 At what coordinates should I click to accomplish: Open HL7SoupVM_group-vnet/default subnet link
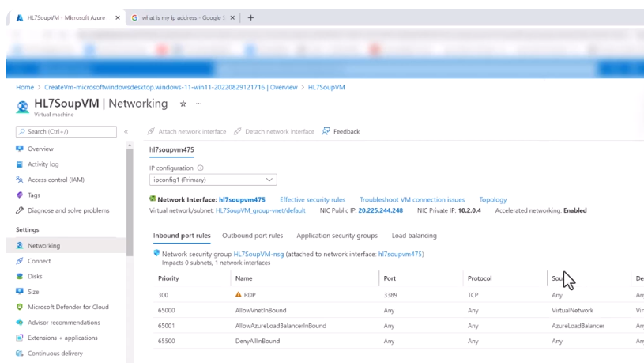(261, 210)
